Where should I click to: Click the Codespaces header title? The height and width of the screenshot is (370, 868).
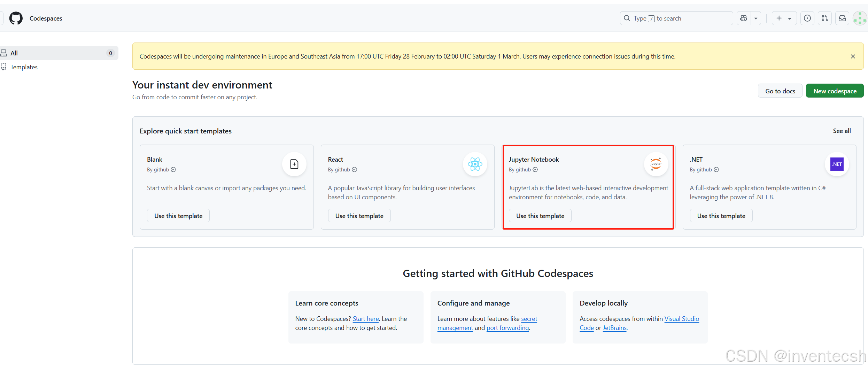click(46, 18)
